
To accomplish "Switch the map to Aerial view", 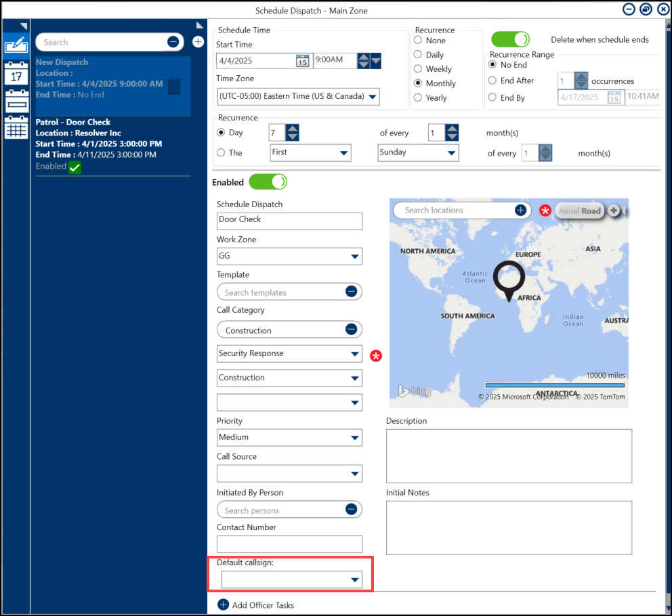I will coord(568,211).
